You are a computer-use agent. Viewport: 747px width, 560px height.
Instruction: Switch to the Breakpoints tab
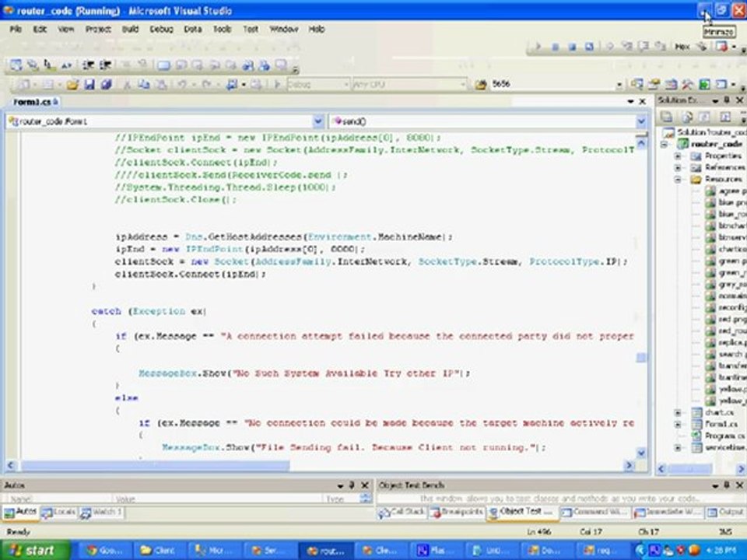[457, 512]
